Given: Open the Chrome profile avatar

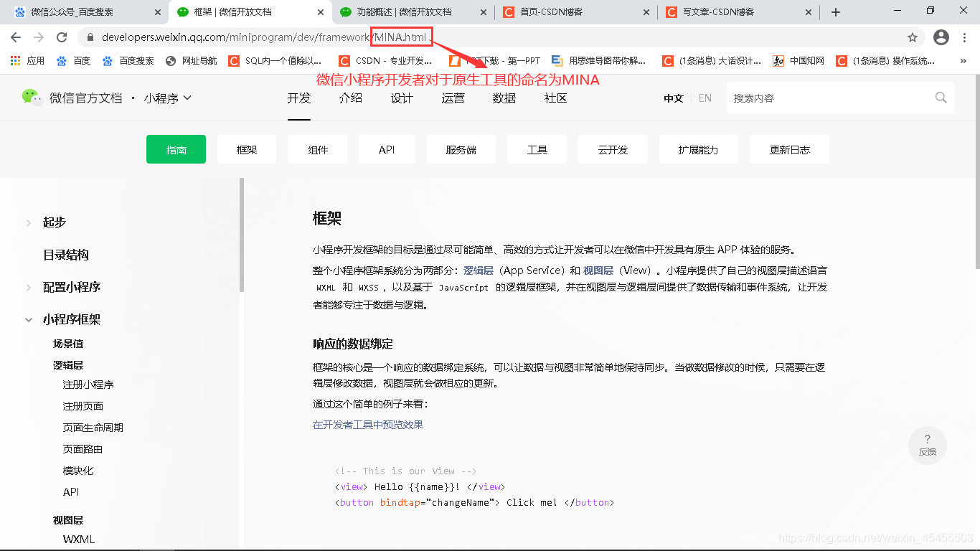Looking at the screenshot, I should [941, 37].
